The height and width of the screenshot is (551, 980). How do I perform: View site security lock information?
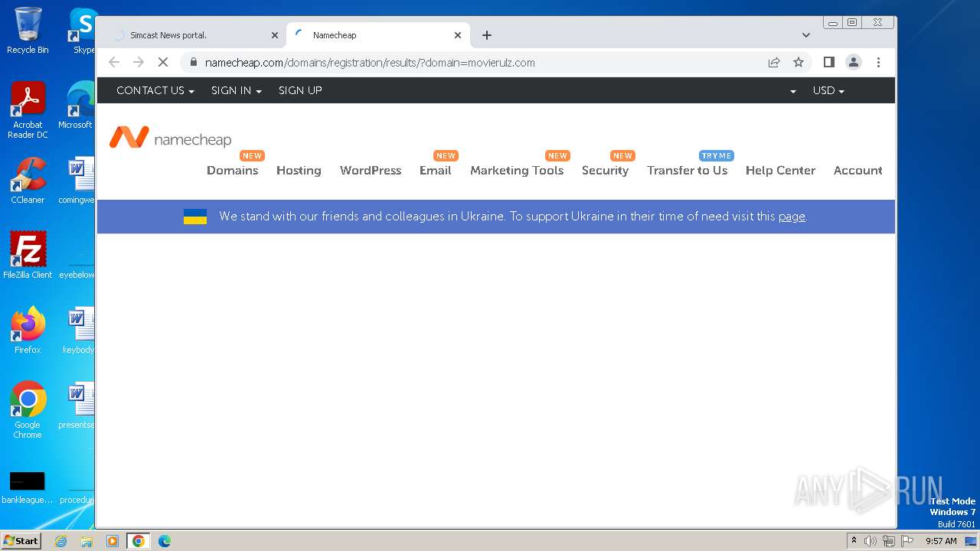click(x=193, y=63)
